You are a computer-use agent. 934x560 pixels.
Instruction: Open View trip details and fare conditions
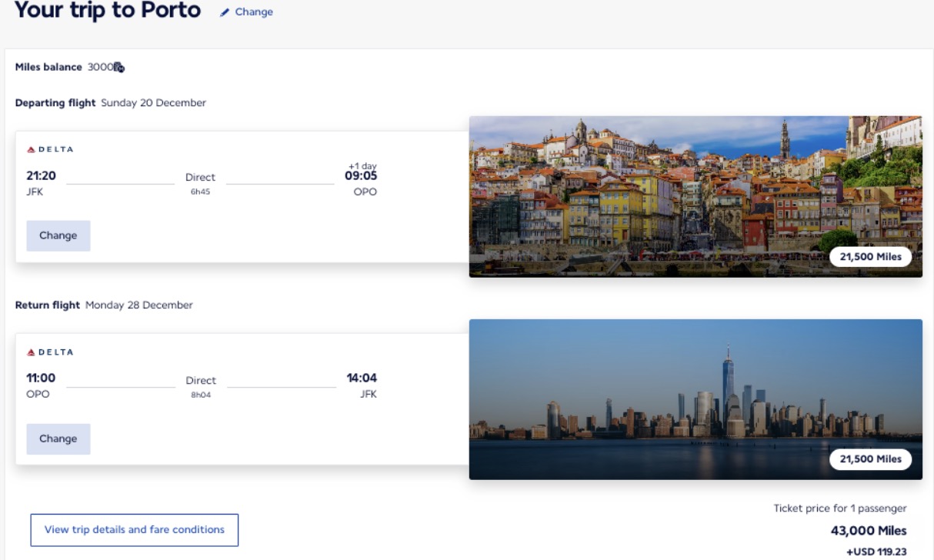pyautogui.click(x=134, y=530)
